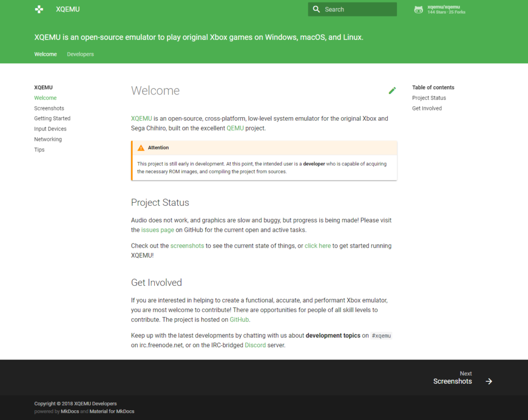528x420 pixels.
Task: Open the GitHub link in Get Involved
Action: (239, 320)
